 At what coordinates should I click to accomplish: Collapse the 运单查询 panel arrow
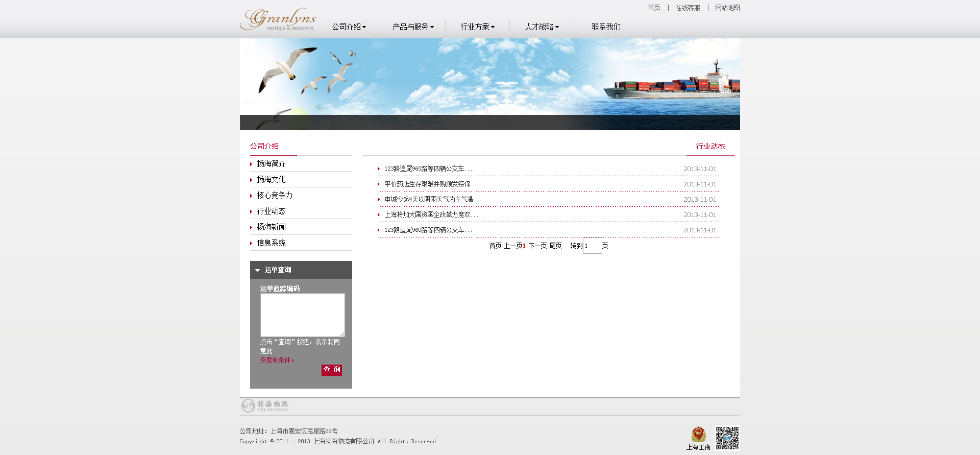258,270
